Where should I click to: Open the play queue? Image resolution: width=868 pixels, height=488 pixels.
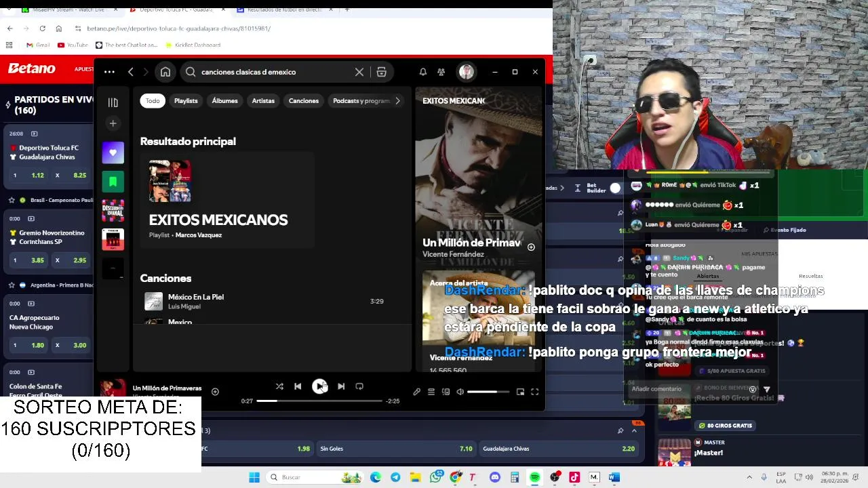coord(431,392)
